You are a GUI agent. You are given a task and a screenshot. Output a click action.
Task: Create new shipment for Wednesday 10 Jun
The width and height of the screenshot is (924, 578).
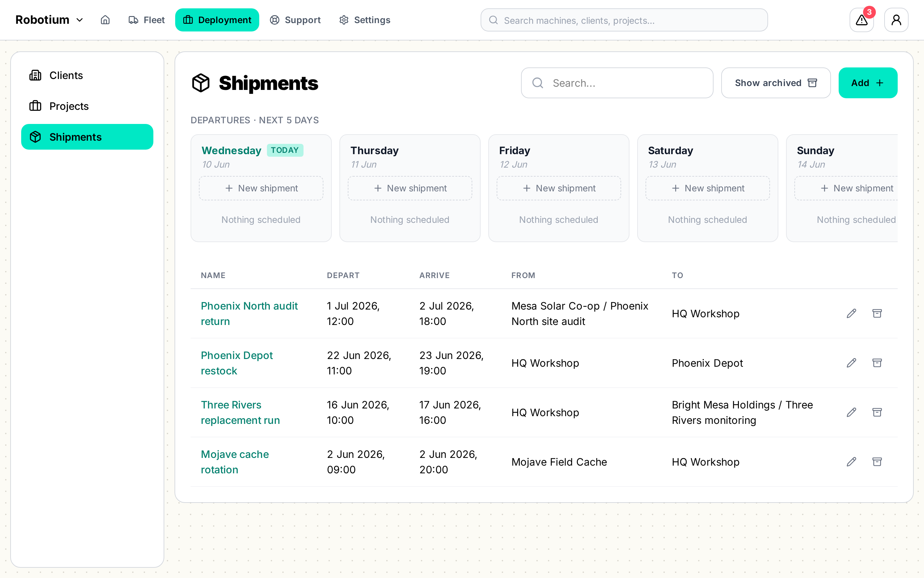pos(261,188)
